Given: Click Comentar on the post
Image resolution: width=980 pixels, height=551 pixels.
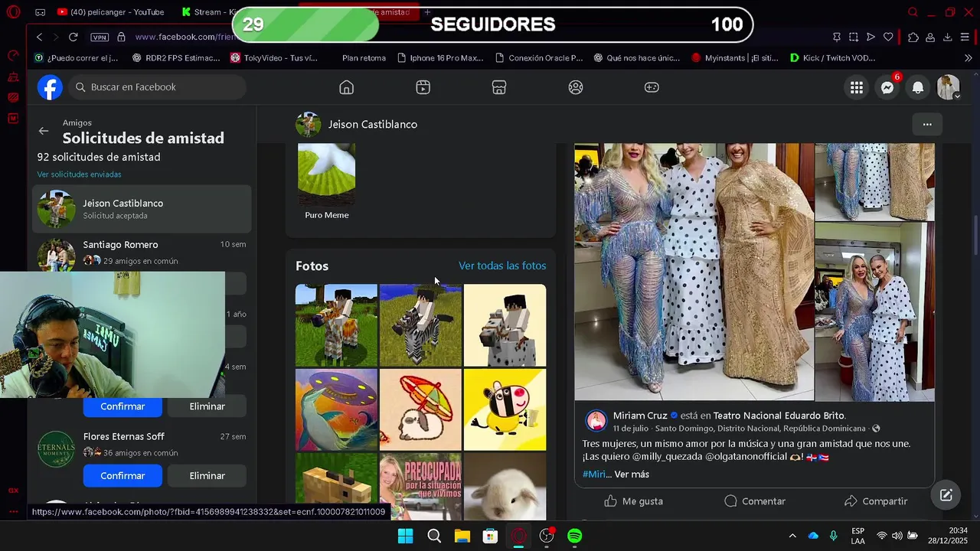Looking at the screenshot, I should [755, 501].
